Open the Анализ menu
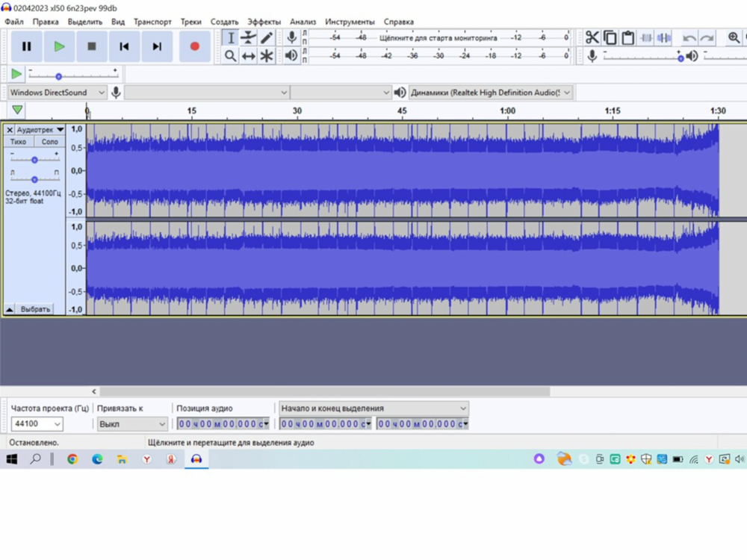This screenshot has width=747, height=560. click(303, 22)
